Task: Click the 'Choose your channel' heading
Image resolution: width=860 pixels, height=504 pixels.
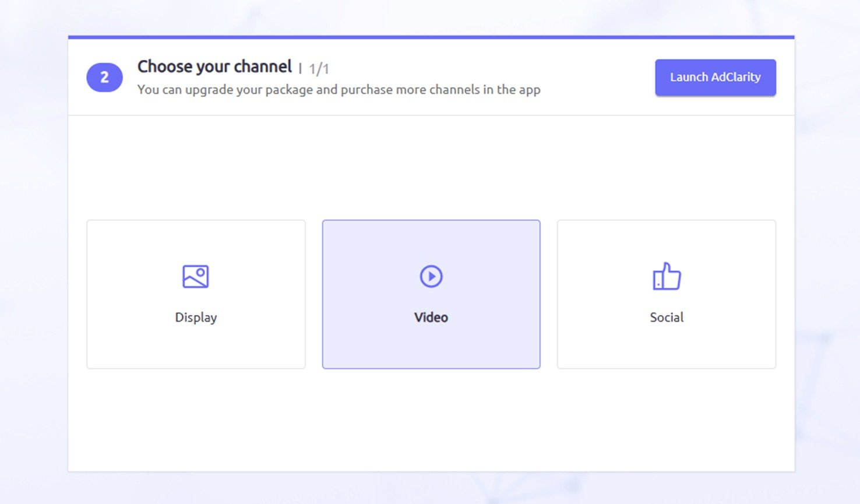Action: [x=214, y=66]
